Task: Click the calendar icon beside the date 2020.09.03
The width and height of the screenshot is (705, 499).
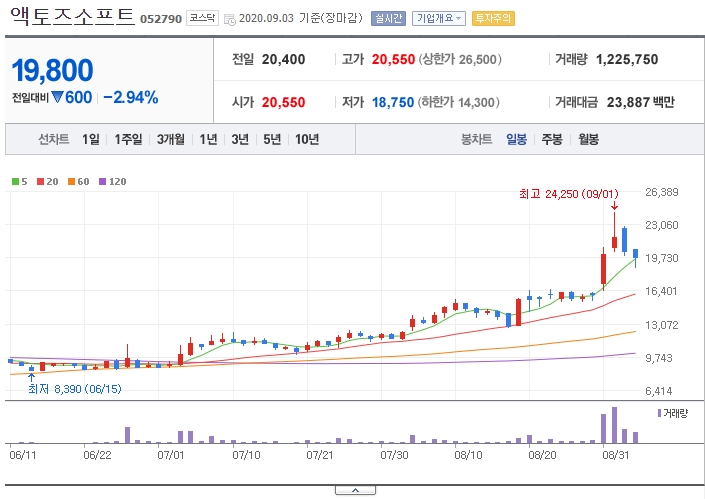Action: pos(229,19)
